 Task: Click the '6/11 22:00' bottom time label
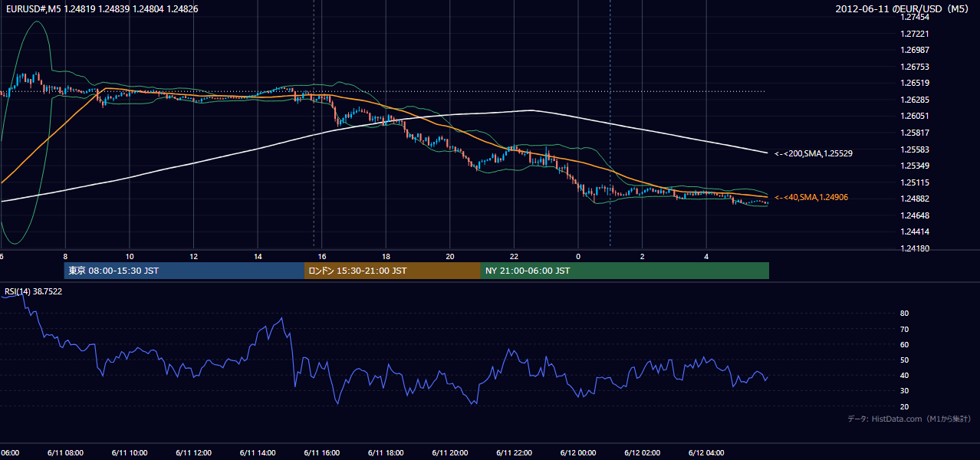pyautogui.click(x=514, y=453)
